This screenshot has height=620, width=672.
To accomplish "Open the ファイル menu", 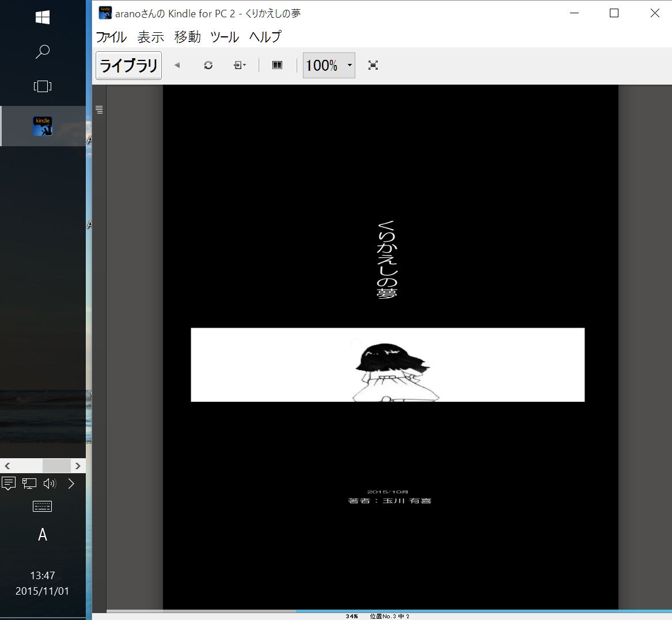I will point(111,37).
